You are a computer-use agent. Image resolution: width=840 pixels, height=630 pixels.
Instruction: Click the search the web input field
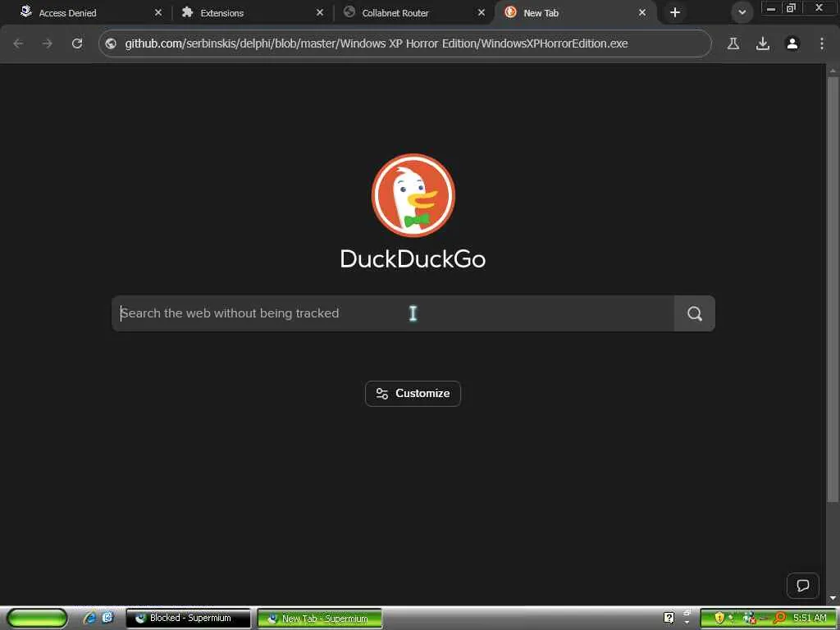(x=393, y=313)
